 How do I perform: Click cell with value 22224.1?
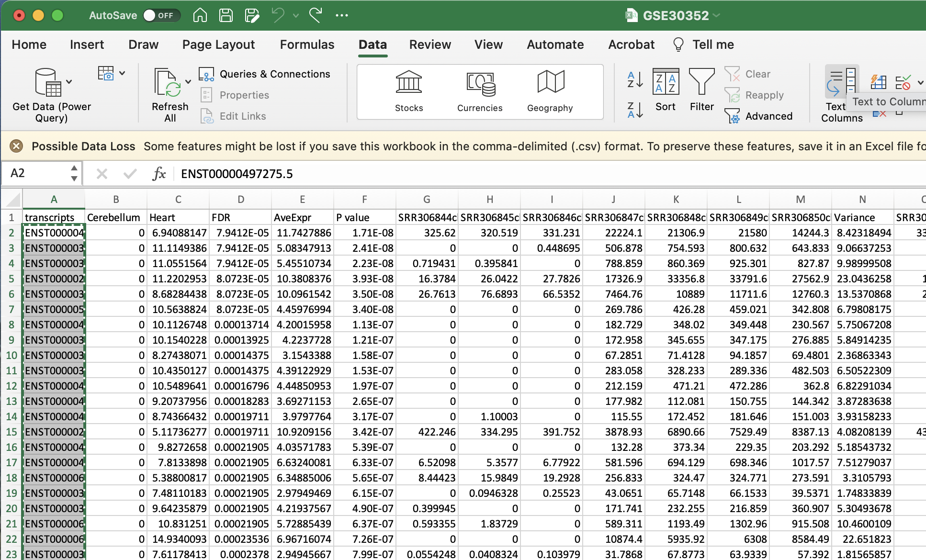point(614,233)
